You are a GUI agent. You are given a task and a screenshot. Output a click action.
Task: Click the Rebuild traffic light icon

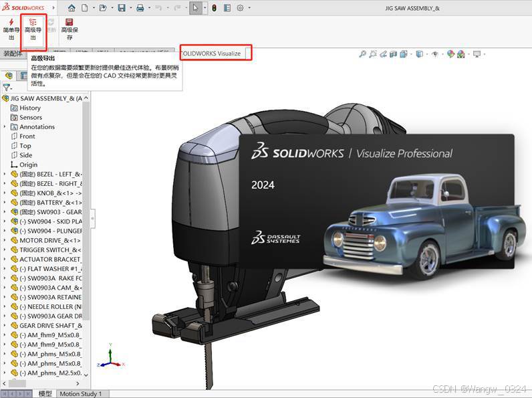pos(214,8)
